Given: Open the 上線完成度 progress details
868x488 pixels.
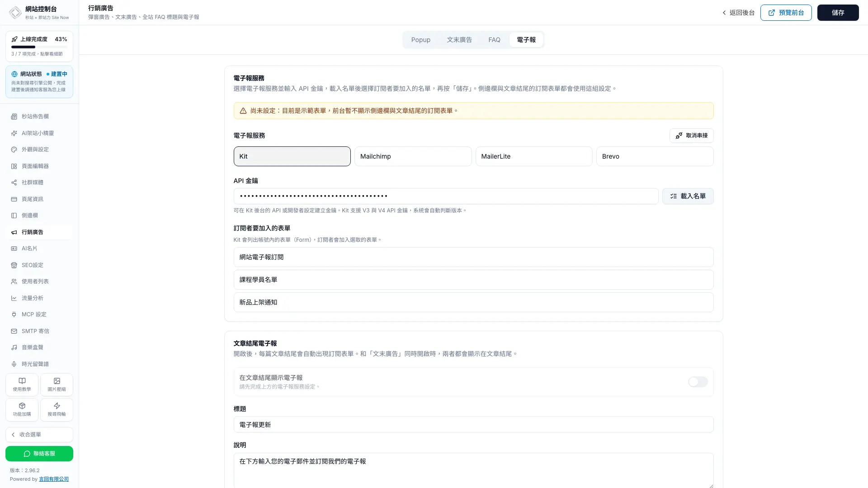Looking at the screenshot, I should 39,46.
